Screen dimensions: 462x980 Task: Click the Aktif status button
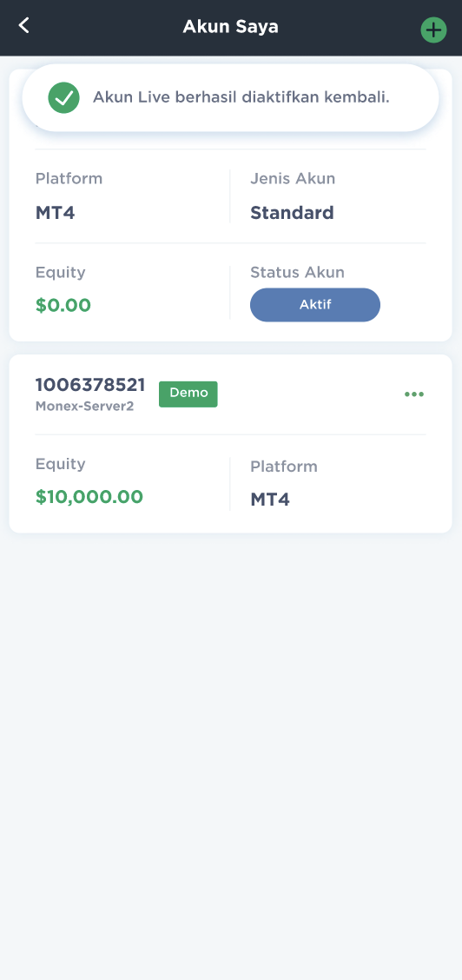315,305
